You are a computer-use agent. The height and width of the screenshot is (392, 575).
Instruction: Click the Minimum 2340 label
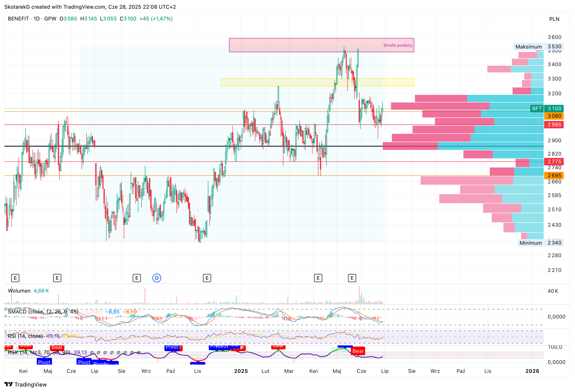click(x=540, y=243)
